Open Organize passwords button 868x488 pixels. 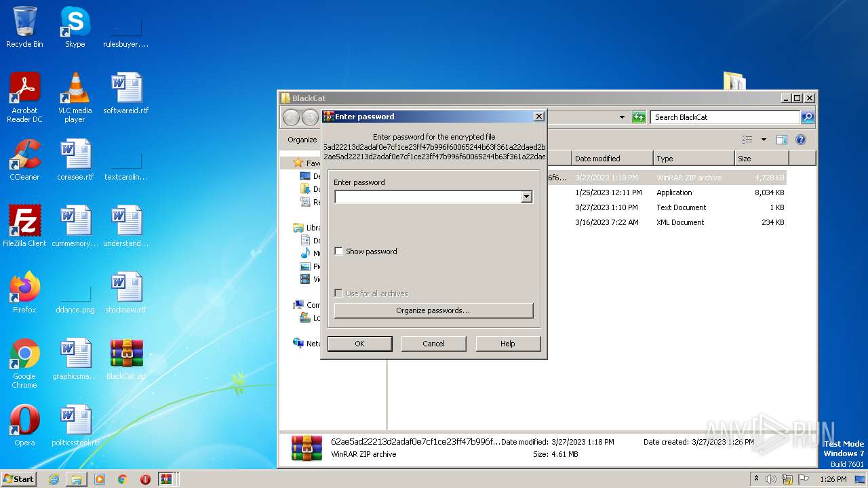[x=433, y=310]
